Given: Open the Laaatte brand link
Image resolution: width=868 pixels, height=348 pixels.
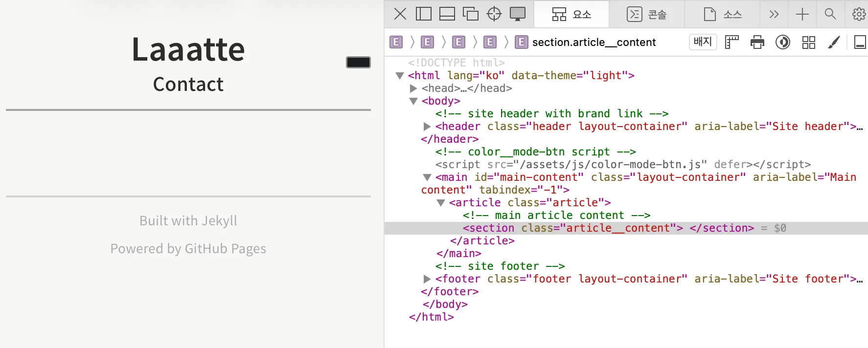Looking at the screenshot, I should [x=188, y=49].
